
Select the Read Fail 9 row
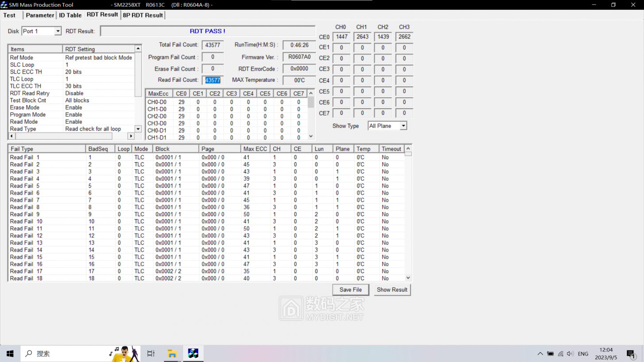[206, 214]
